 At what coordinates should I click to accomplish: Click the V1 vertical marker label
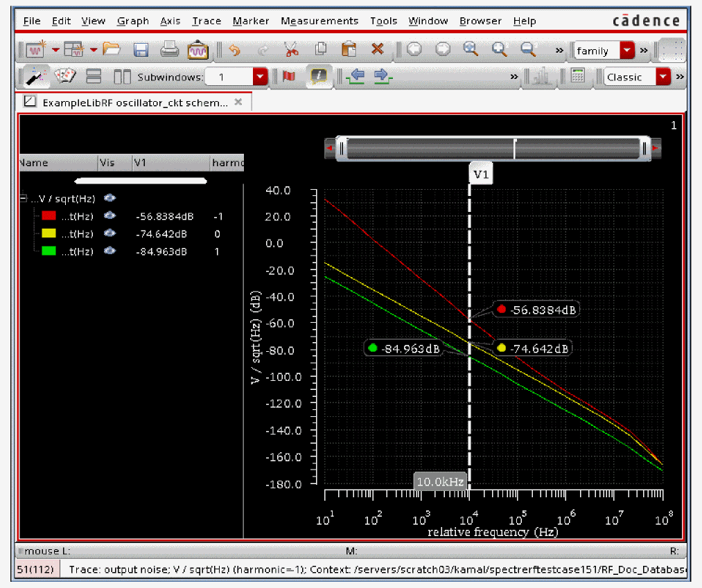click(x=480, y=175)
